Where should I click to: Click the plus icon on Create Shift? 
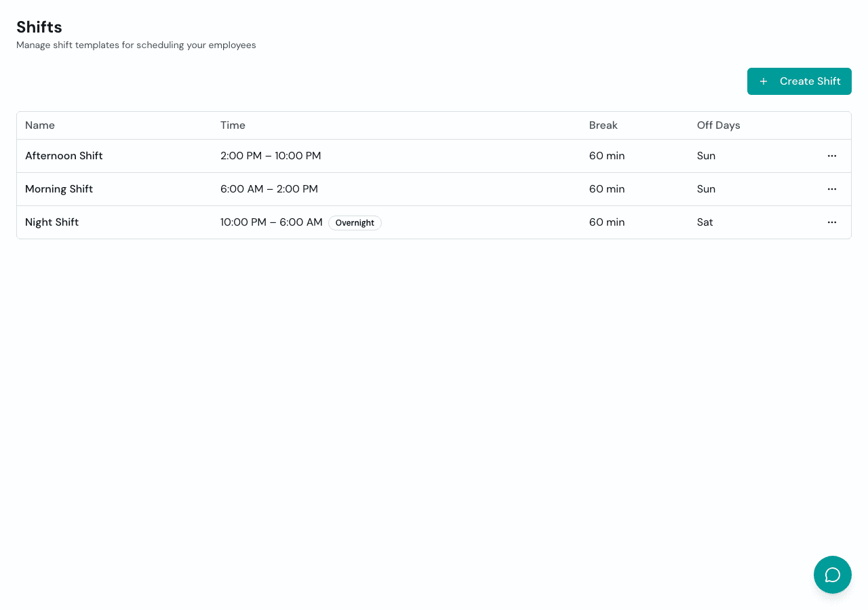[x=764, y=81]
